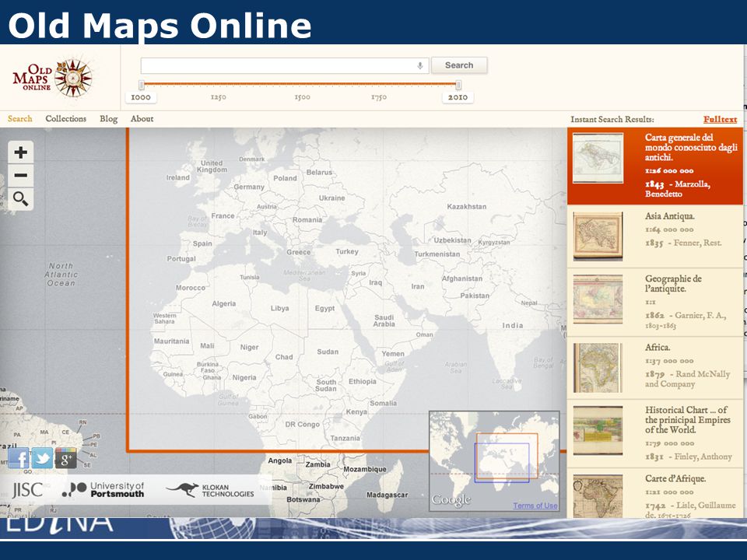Share on Google Plus icon
The width and height of the screenshot is (747, 560).
65,458
